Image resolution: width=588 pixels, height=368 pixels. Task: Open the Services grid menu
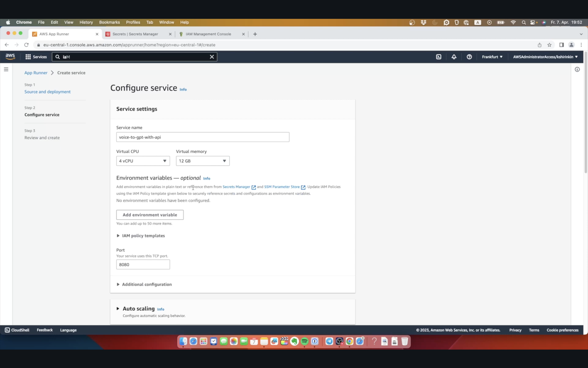pos(36,57)
